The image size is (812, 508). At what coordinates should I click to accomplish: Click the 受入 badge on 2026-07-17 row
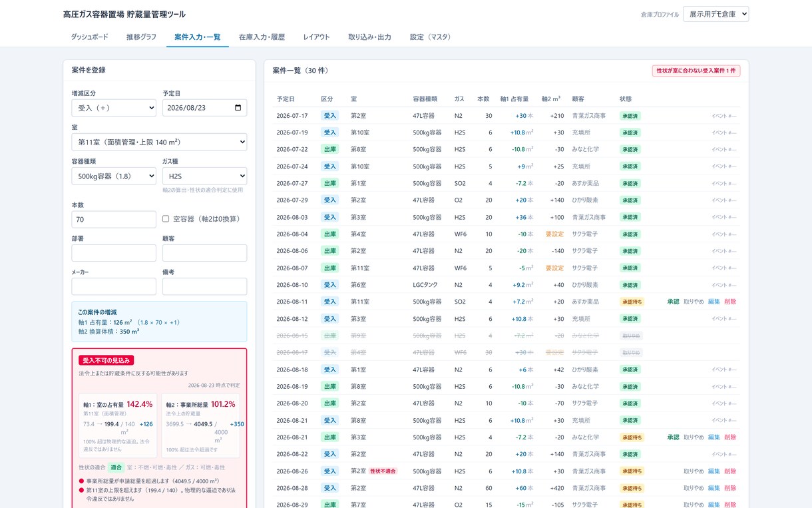point(330,116)
